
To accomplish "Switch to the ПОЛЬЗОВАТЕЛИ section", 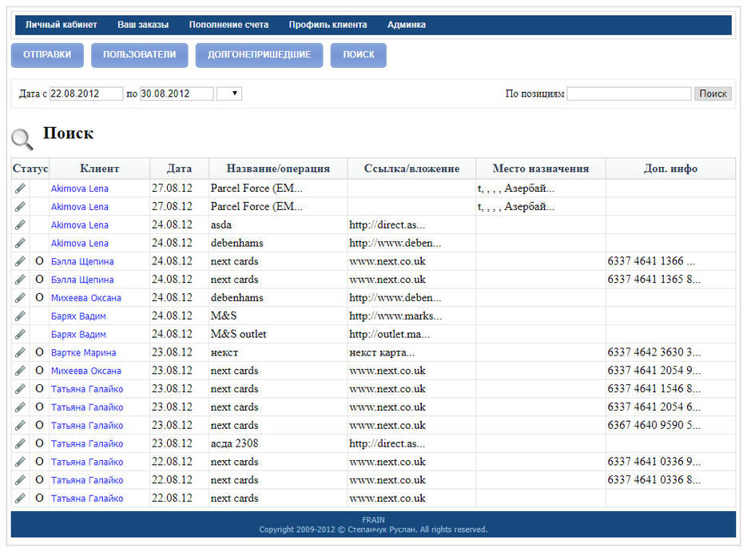I will tap(140, 55).
